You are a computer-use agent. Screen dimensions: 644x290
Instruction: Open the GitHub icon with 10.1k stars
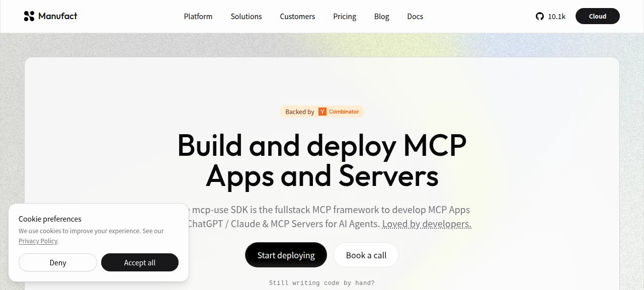(x=540, y=17)
